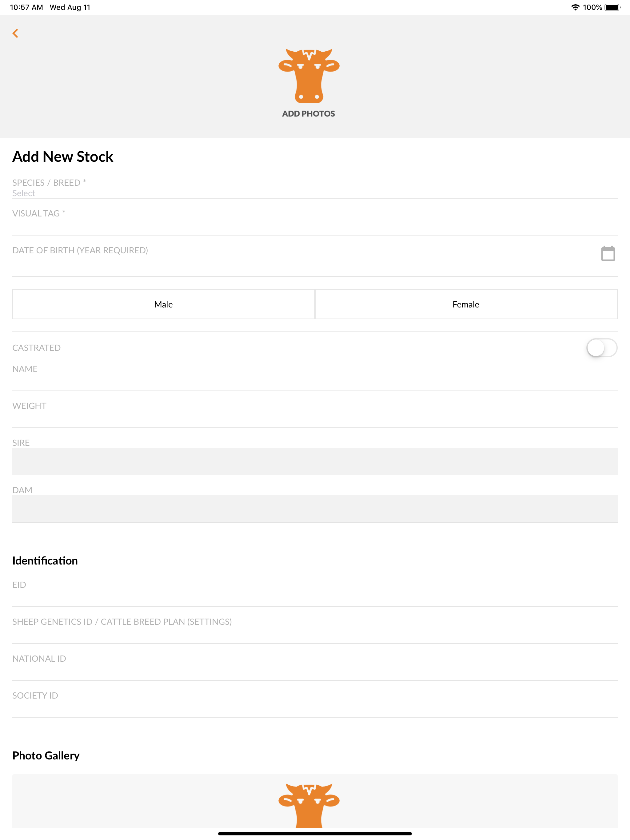
Task: Open the Dam selection box
Action: coord(315,509)
